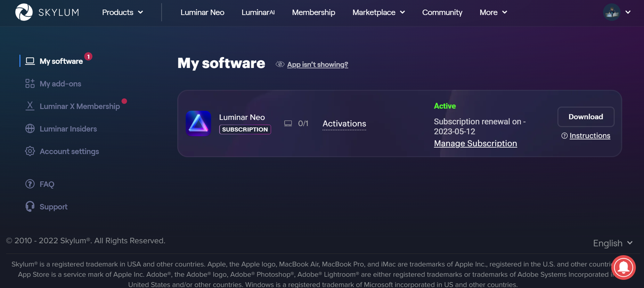Click the Luminar Insiders globe icon
This screenshot has width=644, height=288.
[30, 129]
